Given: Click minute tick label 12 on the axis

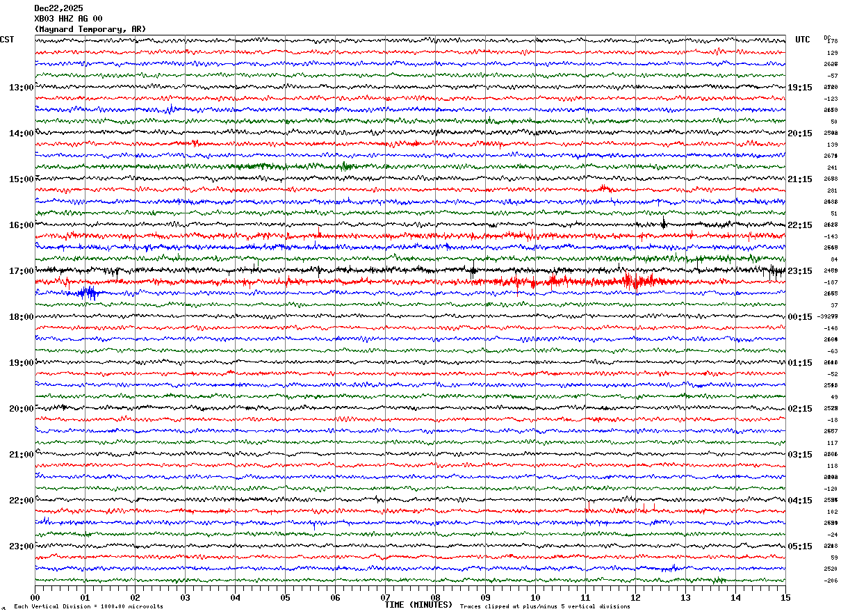Looking at the screenshot, I should (635, 597).
